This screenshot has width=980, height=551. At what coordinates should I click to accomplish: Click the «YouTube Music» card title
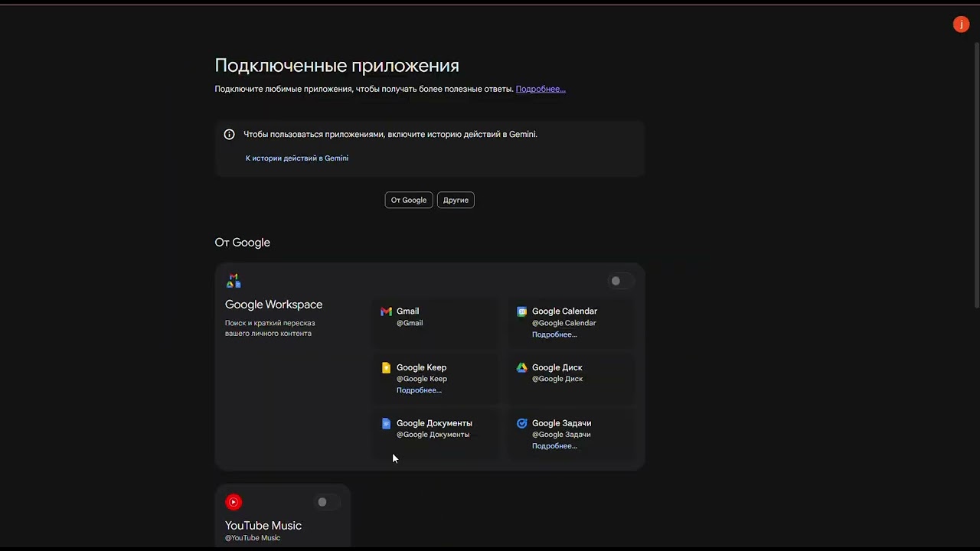[x=263, y=526]
